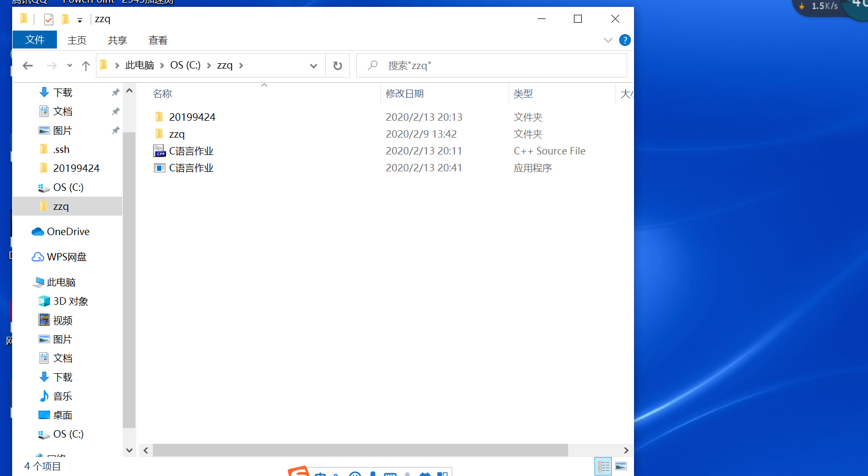Click the 4 个项目 status bar text
This screenshot has width=868, height=476.
(x=43, y=467)
